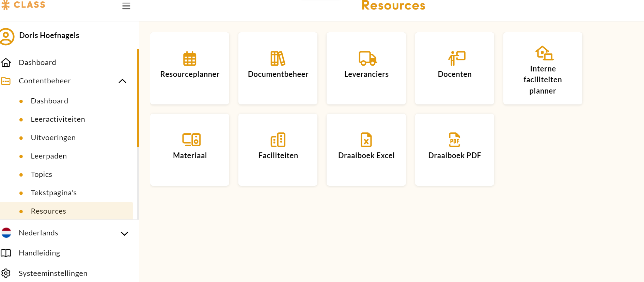Open the Docenten teacher icon

point(456,58)
